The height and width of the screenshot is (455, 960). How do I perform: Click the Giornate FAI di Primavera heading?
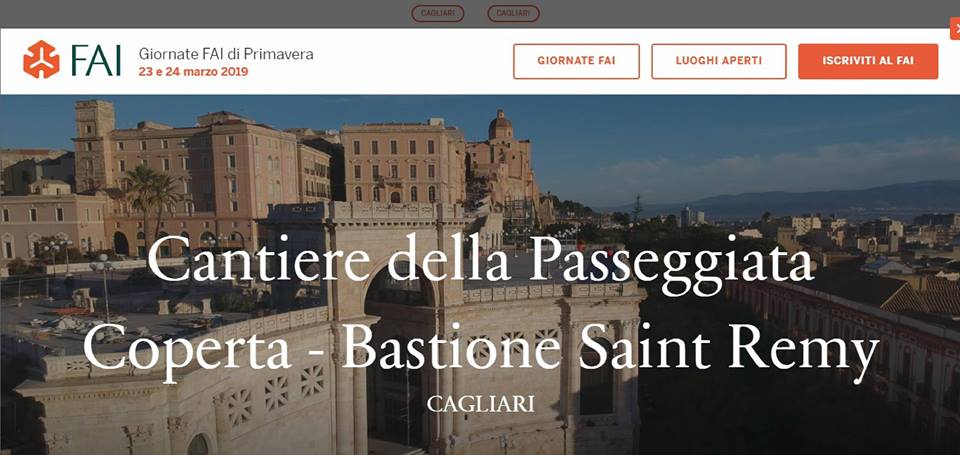(x=226, y=54)
